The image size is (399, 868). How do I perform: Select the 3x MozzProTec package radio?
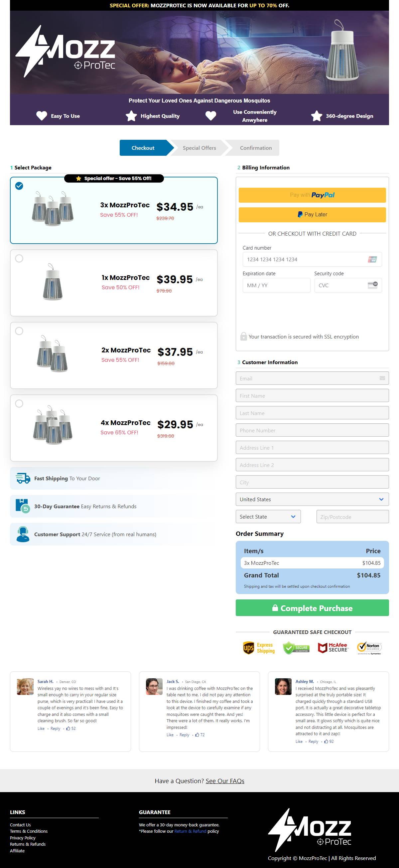point(19,186)
